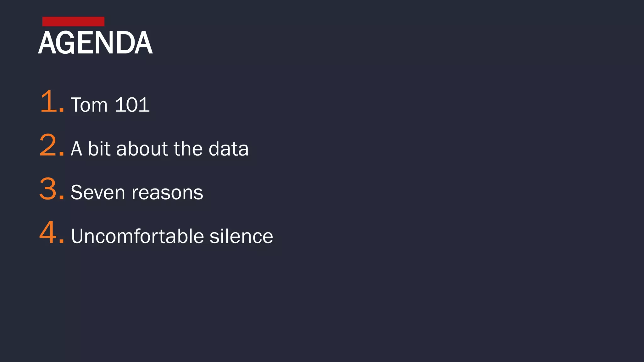Image resolution: width=644 pixels, height=362 pixels.
Task: Click the word "about" in item two
Action: (x=142, y=149)
